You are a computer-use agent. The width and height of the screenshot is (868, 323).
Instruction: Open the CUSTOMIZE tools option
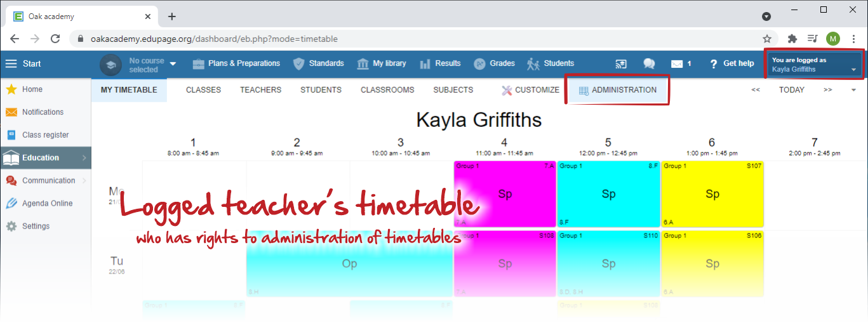pos(530,90)
